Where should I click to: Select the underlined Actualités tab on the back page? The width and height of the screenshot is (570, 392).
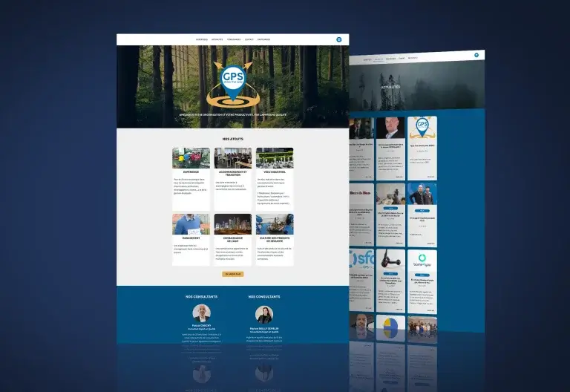[x=379, y=59]
